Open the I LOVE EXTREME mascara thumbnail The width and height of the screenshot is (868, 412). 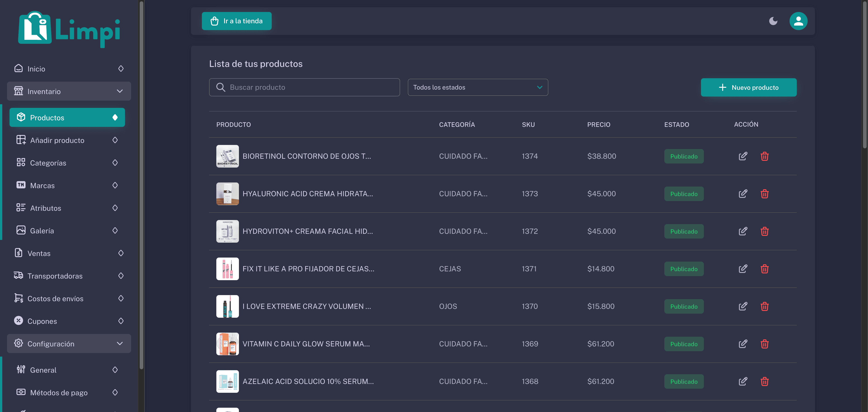click(x=227, y=306)
